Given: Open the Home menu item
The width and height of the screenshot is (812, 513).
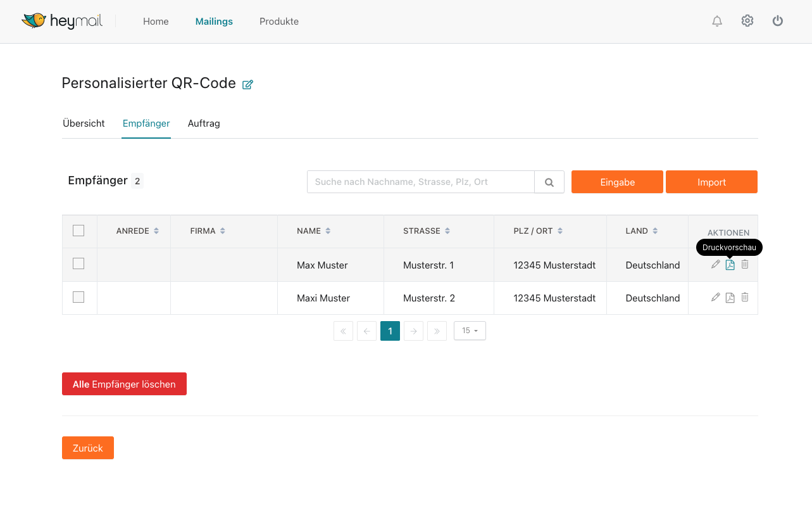Looking at the screenshot, I should tap(156, 22).
